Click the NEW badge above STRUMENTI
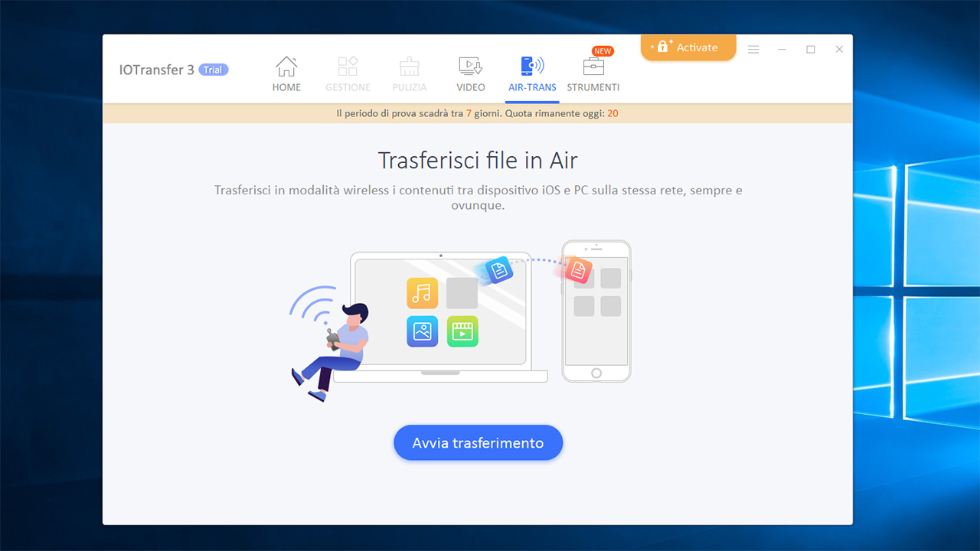Image resolution: width=980 pixels, height=551 pixels. pyautogui.click(x=603, y=51)
